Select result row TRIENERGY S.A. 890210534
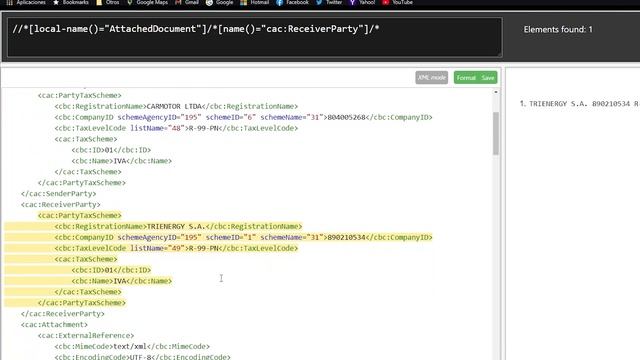This screenshot has height=360, width=640. tap(580, 104)
